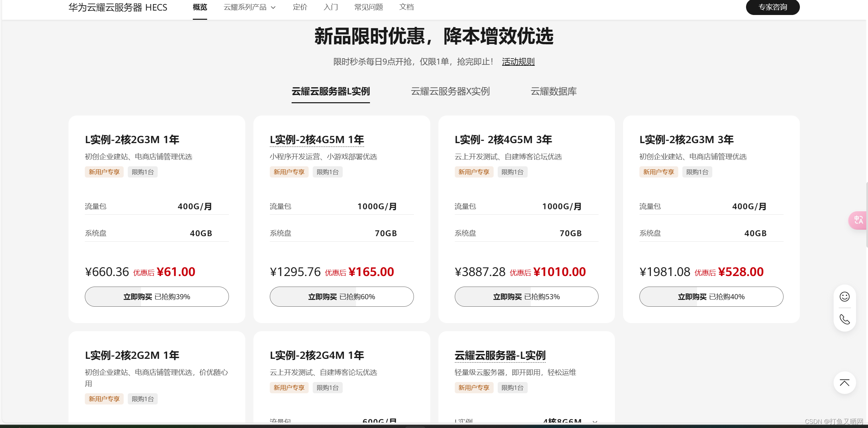This screenshot has height=428, width=868.
Task: Click 立即购买 showing 已抢购53%
Action: [526, 296]
